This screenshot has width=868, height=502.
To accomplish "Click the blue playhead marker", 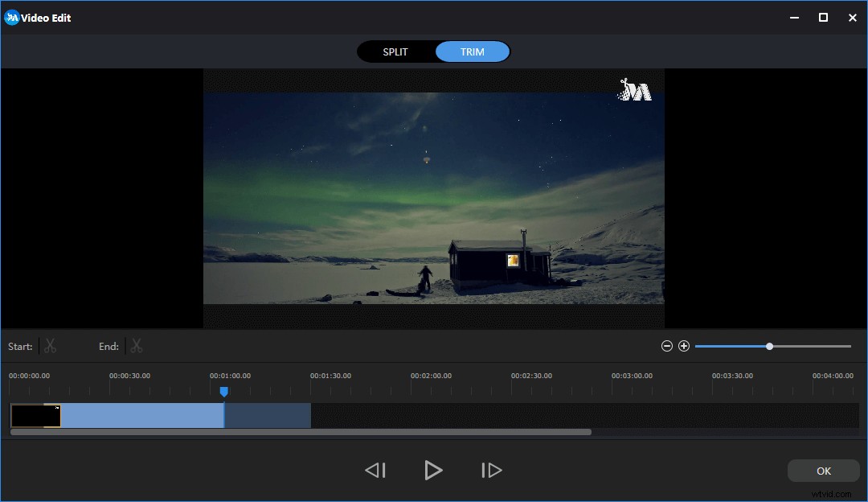I will [x=224, y=392].
